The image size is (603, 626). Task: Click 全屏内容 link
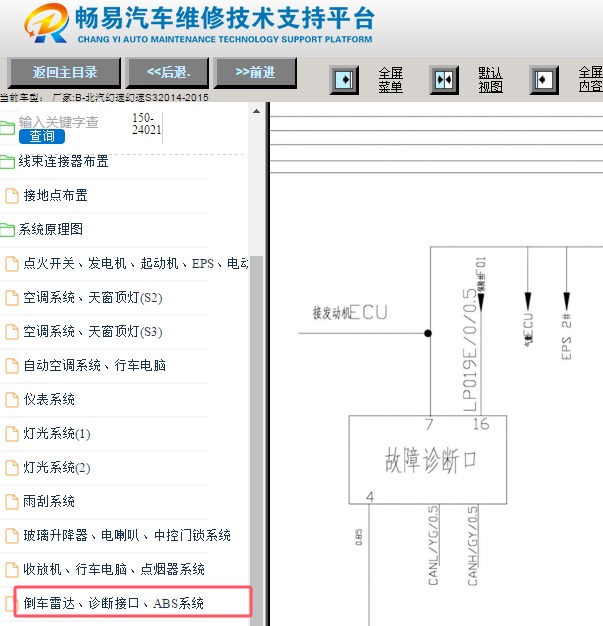click(591, 80)
